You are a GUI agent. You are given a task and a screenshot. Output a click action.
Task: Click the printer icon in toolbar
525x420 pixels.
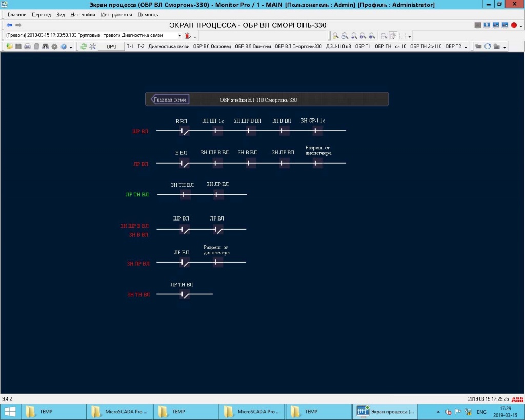[x=28, y=47]
